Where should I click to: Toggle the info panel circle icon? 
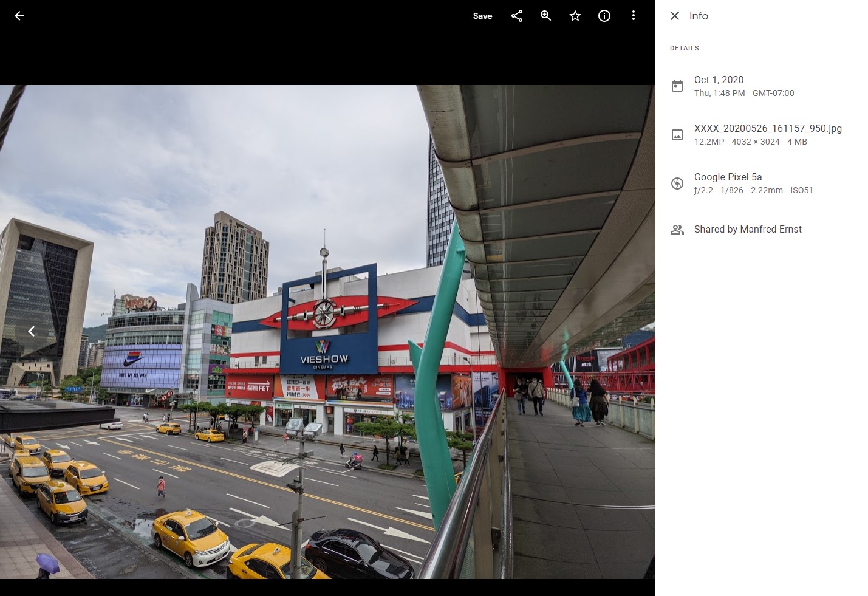(x=604, y=16)
